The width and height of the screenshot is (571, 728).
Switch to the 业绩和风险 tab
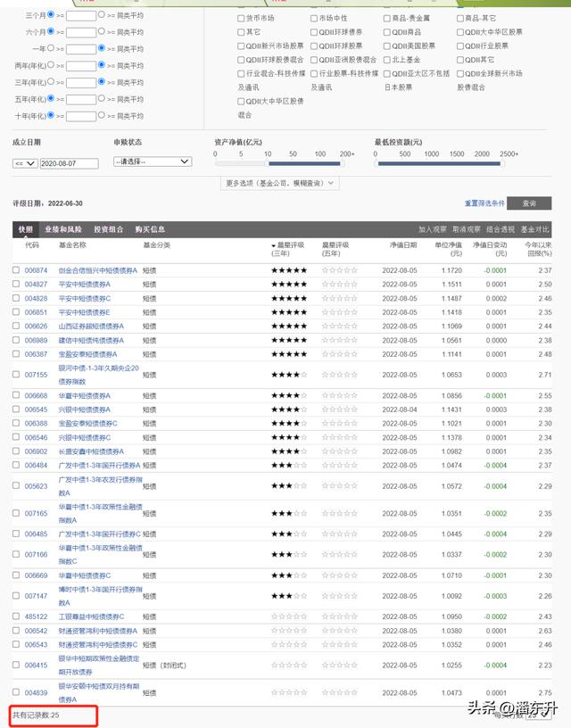(x=63, y=229)
